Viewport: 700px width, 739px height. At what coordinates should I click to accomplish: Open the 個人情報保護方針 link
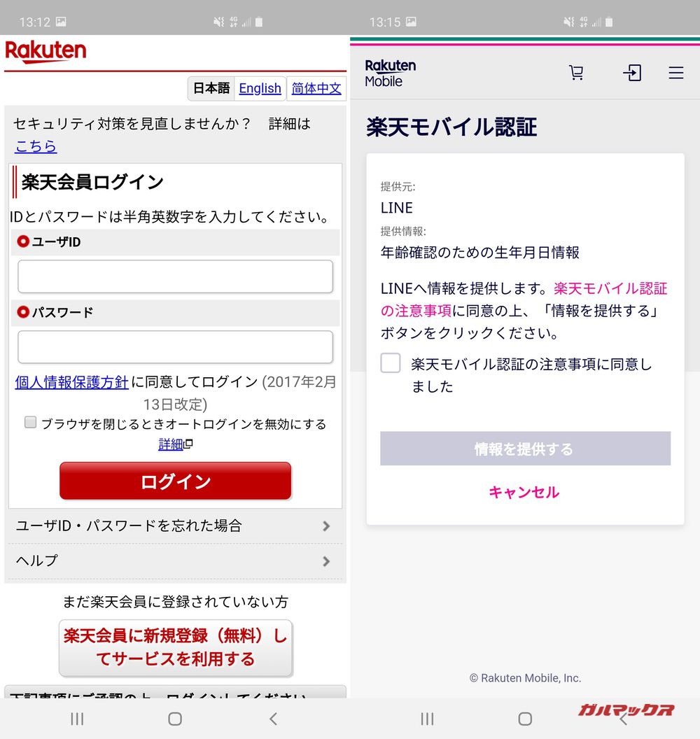coord(72,382)
